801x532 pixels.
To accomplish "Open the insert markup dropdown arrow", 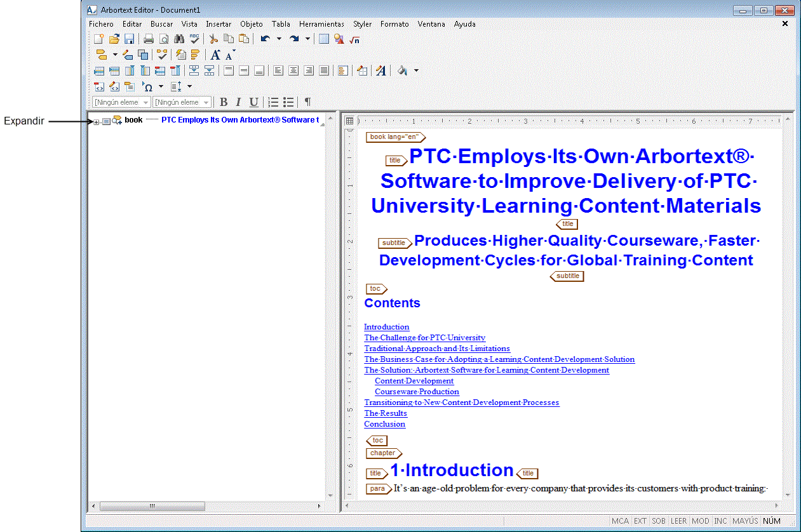I will (x=115, y=55).
